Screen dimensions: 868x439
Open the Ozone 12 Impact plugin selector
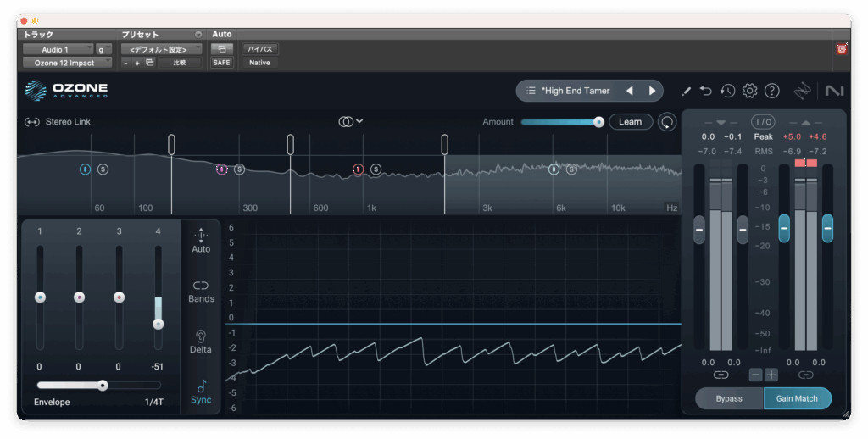(x=67, y=63)
